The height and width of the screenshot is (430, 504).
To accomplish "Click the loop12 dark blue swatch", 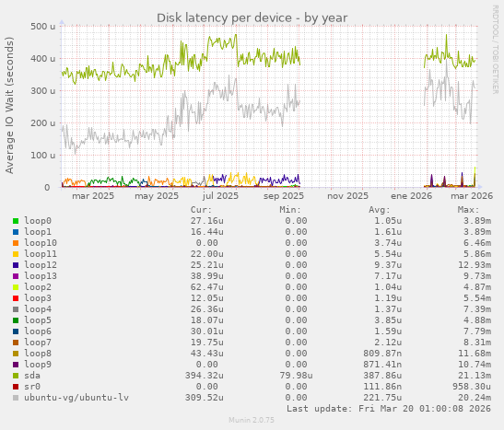I will coord(16,265).
